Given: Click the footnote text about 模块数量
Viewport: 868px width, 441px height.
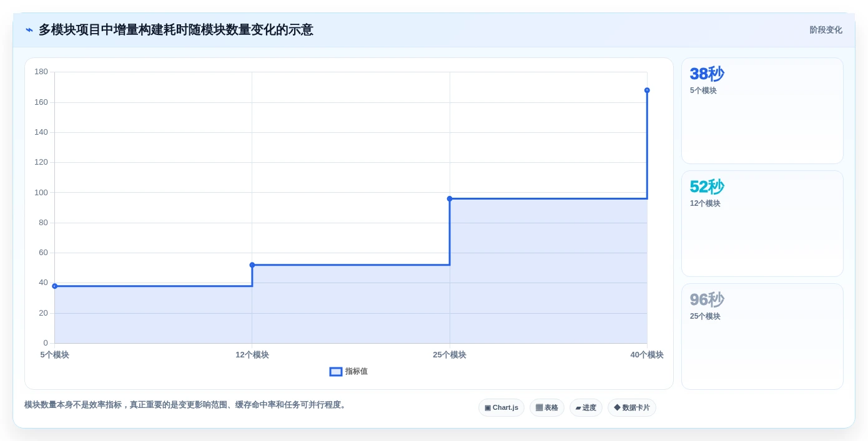Looking at the screenshot, I should [186, 405].
